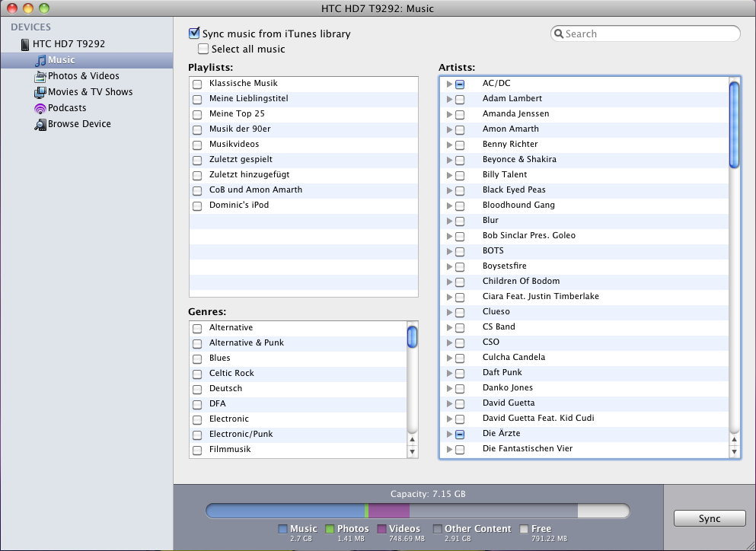Select the Blues genre name
756x551 pixels.
click(x=220, y=358)
